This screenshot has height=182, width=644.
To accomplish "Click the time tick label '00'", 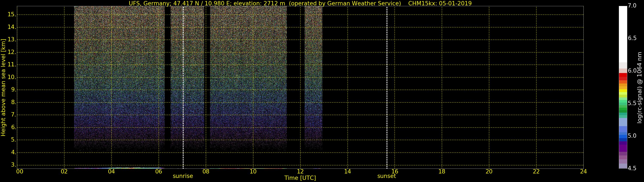I will pyautogui.click(x=20, y=172).
